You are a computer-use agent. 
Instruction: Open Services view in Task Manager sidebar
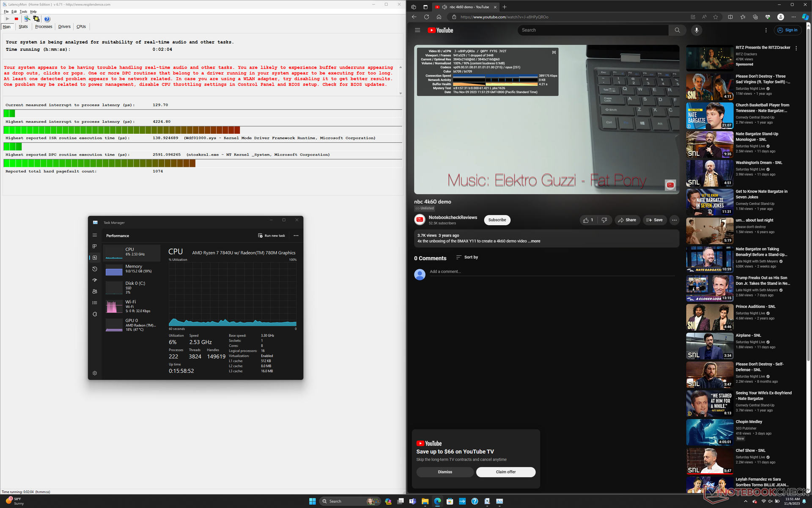pos(95,314)
